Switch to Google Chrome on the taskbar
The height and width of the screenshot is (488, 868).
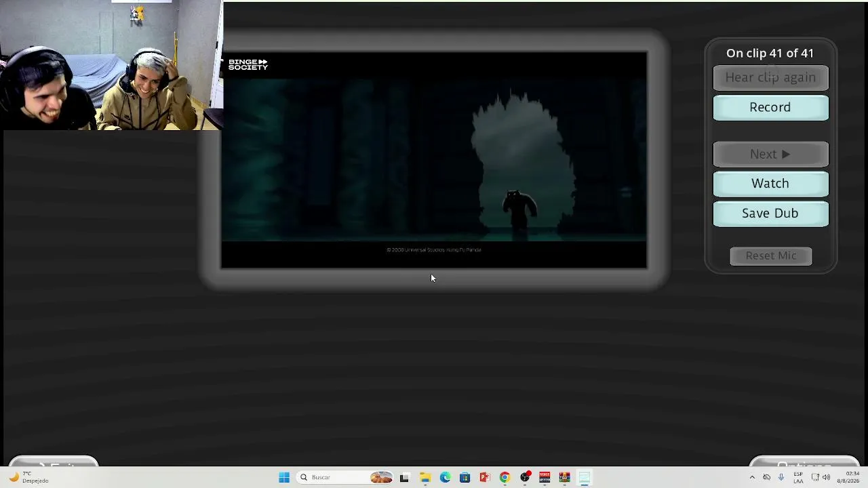pyautogui.click(x=505, y=478)
